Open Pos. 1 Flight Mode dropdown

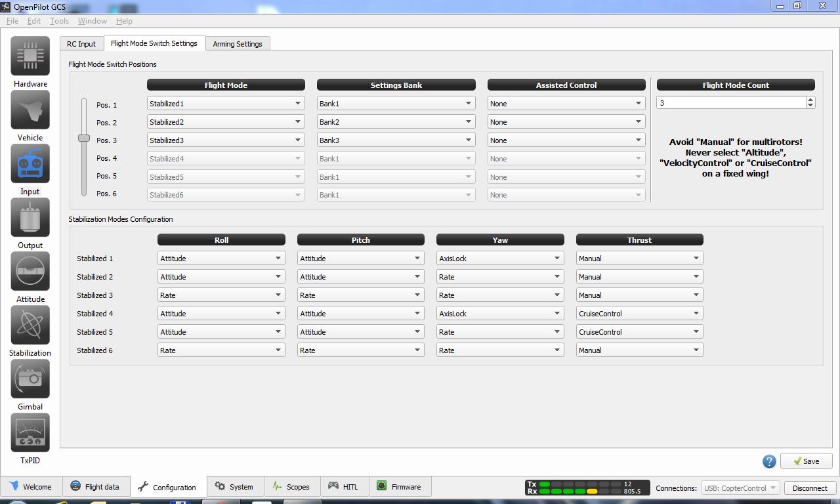pyautogui.click(x=226, y=104)
